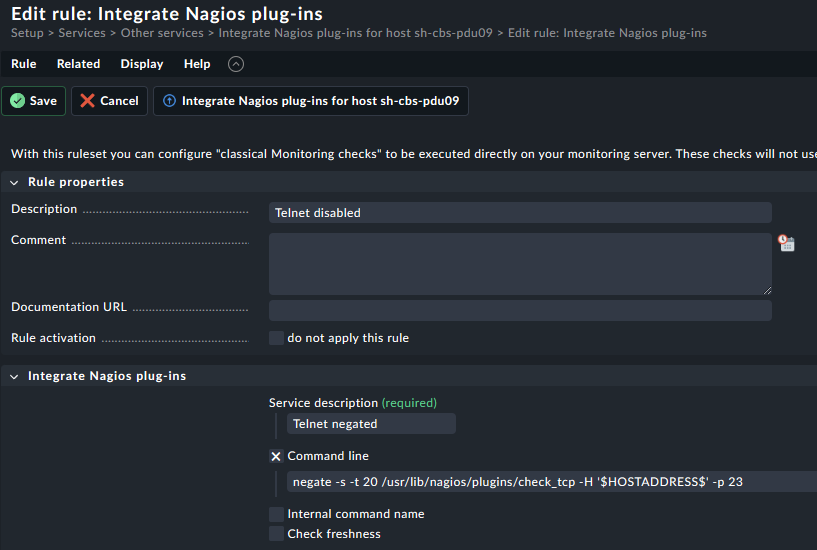Insert timestamp with the comment clock-calendar icon
817x550 pixels.
pyautogui.click(x=786, y=243)
